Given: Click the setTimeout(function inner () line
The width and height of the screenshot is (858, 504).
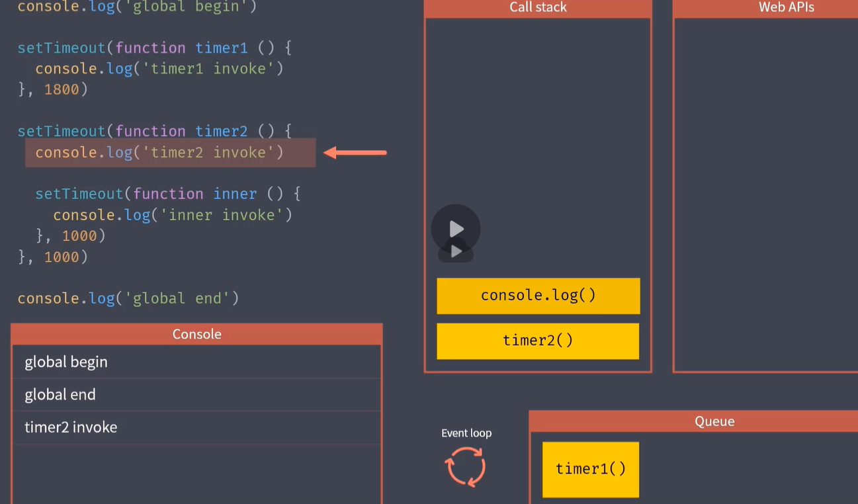Looking at the screenshot, I should 168,194.
